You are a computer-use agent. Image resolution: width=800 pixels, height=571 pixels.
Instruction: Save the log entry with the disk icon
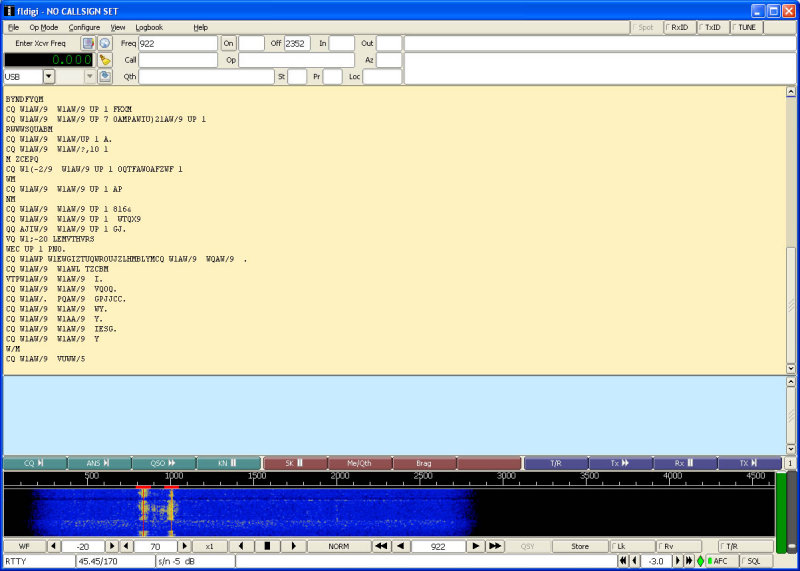105,77
